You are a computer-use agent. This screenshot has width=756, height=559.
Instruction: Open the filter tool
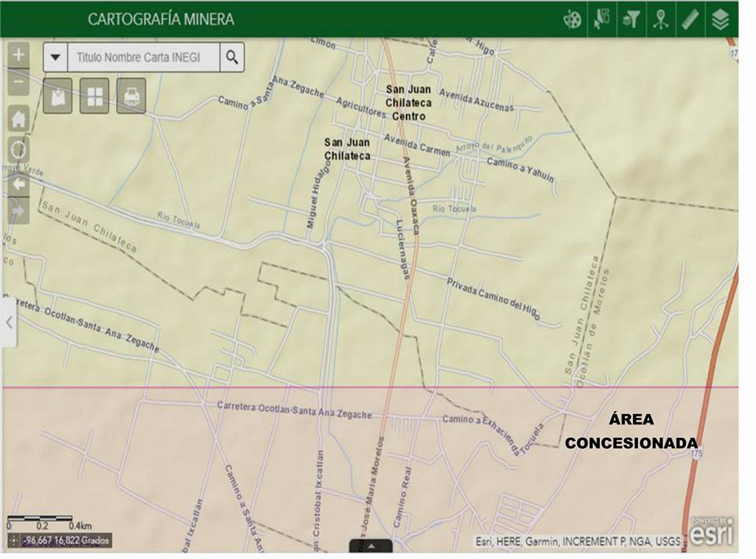(x=632, y=20)
